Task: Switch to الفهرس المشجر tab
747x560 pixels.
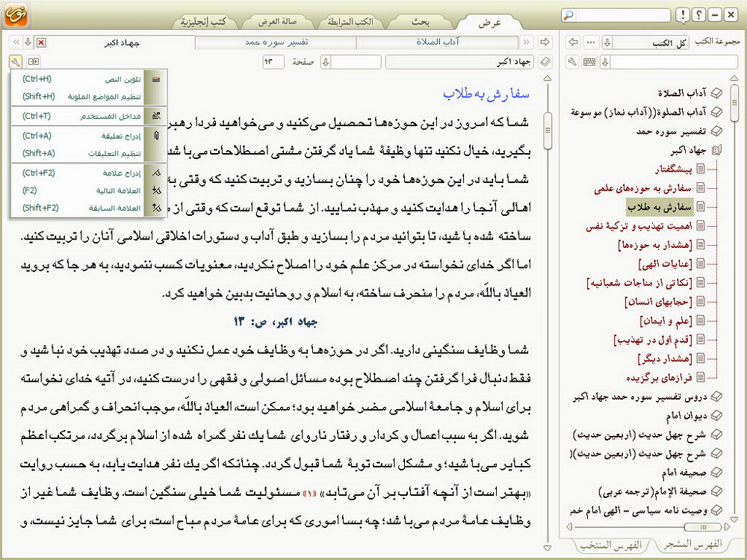Action: tap(693, 544)
